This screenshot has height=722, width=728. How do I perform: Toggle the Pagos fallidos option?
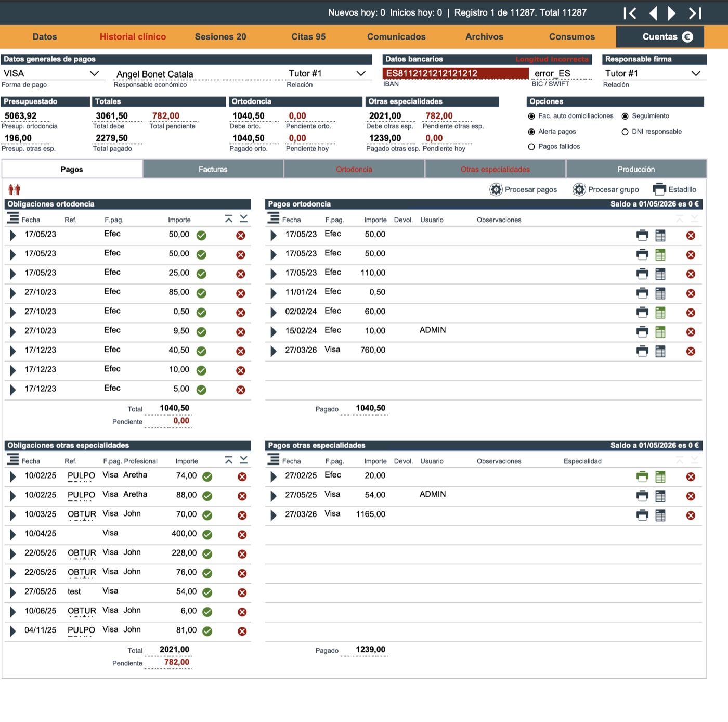click(x=531, y=147)
